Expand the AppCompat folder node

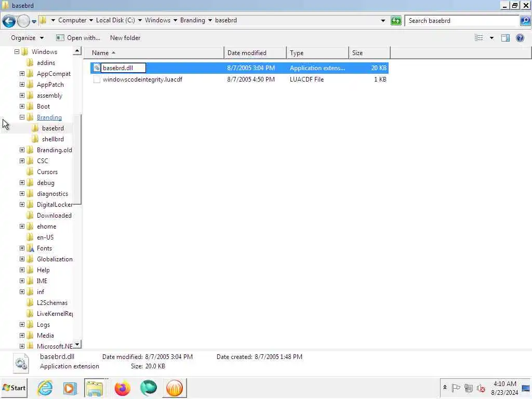(x=22, y=74)
